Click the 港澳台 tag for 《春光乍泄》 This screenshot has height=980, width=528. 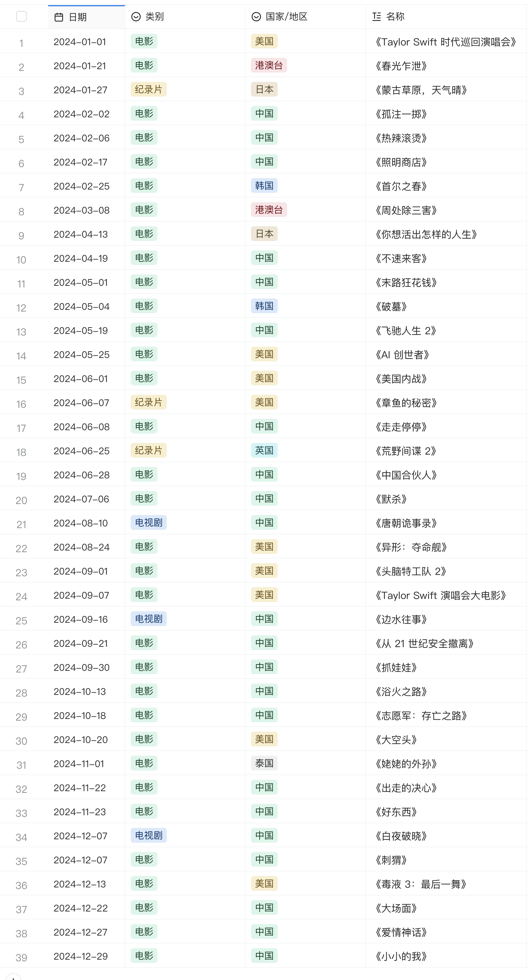tap(269, 66)
